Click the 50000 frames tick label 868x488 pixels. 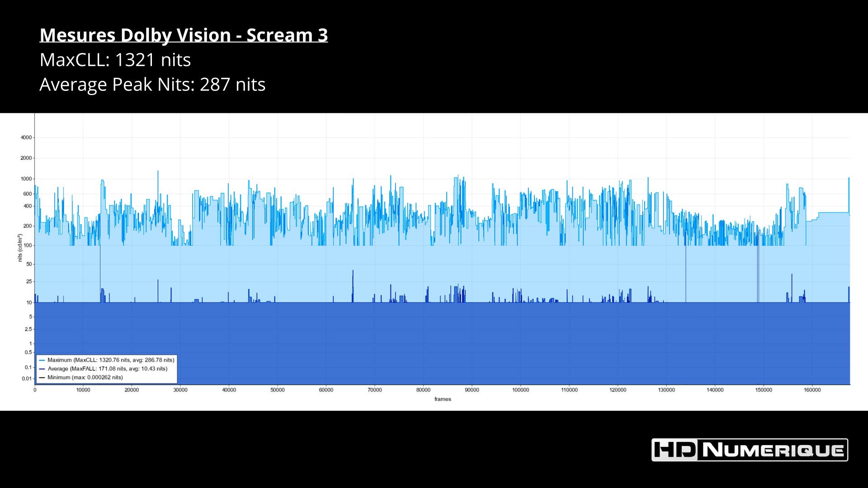coord(278,390)
